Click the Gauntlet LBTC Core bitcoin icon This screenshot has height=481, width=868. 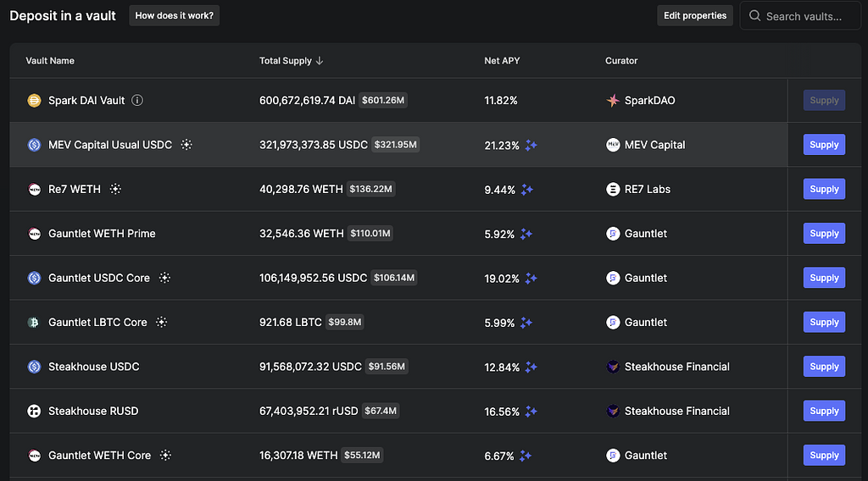34,323
